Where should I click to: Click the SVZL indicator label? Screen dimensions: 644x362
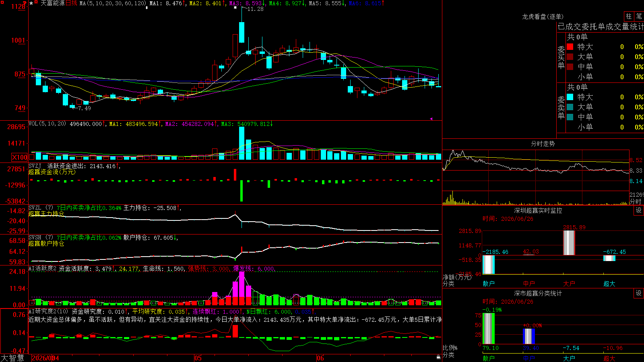(35, 208)
